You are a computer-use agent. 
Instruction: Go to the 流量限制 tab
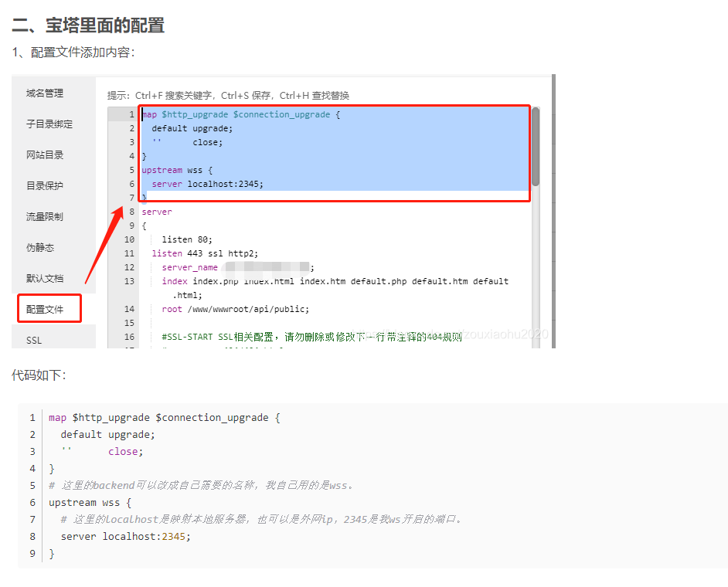[x=45, y=217]
